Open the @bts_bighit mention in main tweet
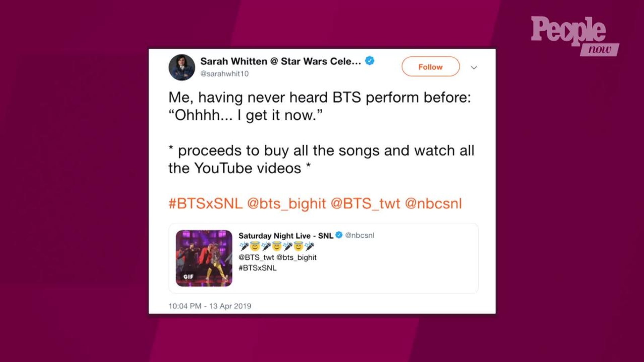 [286, 204]
